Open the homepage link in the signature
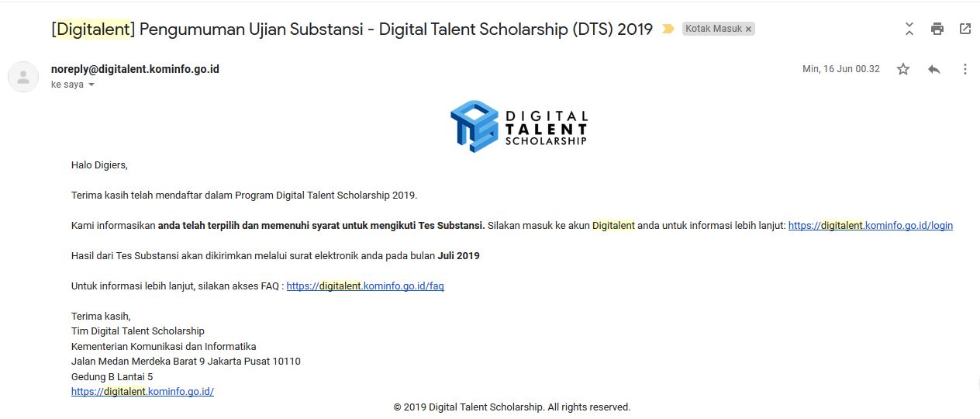This screenshot has width=980, height=419. [143, 392]
